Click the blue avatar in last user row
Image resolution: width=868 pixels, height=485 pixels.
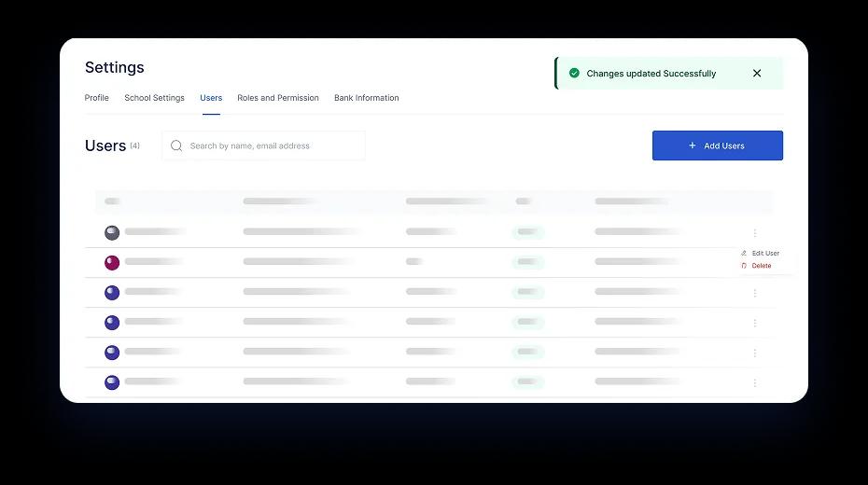tap(112, 382)
